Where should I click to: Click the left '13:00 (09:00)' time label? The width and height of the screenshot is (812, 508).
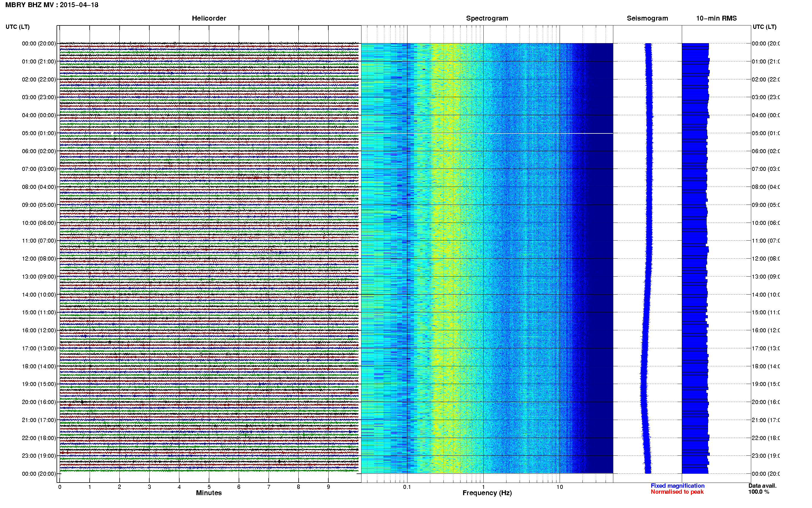click(x=39, y=277)
